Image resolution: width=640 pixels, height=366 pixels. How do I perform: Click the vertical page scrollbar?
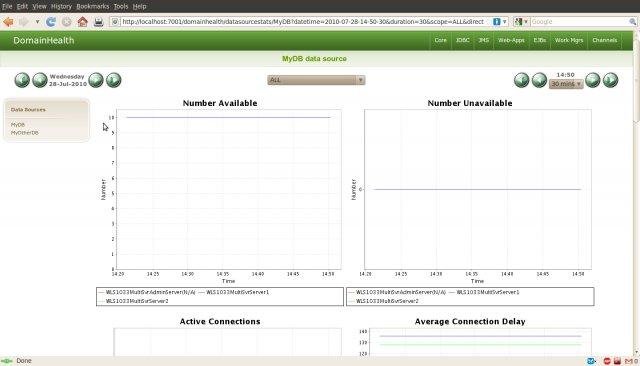click(636, 192)
